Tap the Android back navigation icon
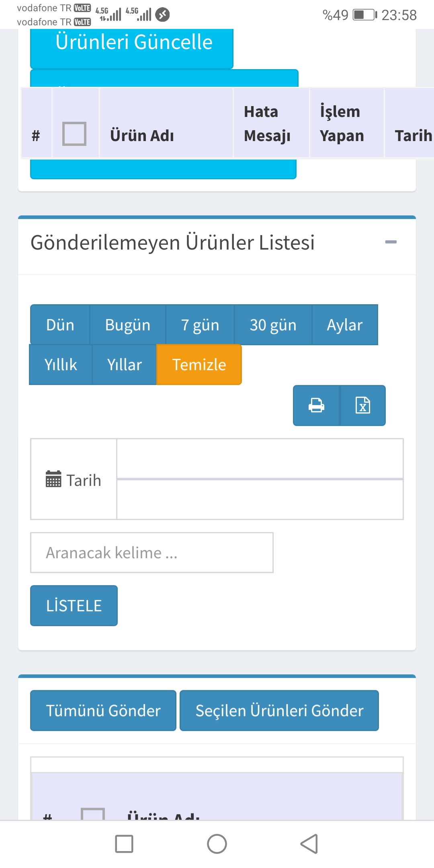The image size is (434, 868). (x=309, y=843)
